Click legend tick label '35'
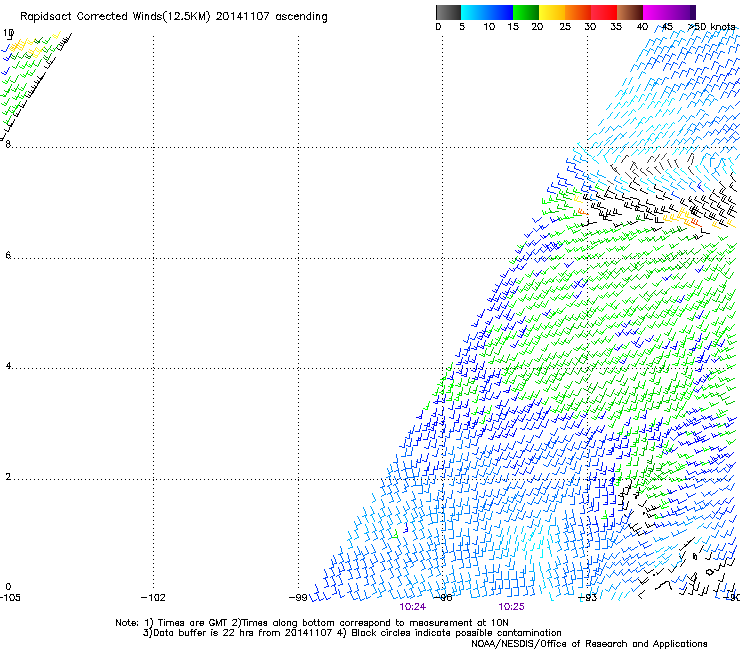The height and width of the screenshot is (650, 740). (x=616, y=27)
